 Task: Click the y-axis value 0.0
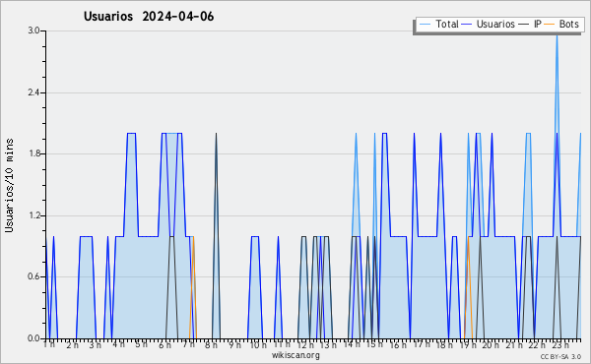(x=33, y=338)
